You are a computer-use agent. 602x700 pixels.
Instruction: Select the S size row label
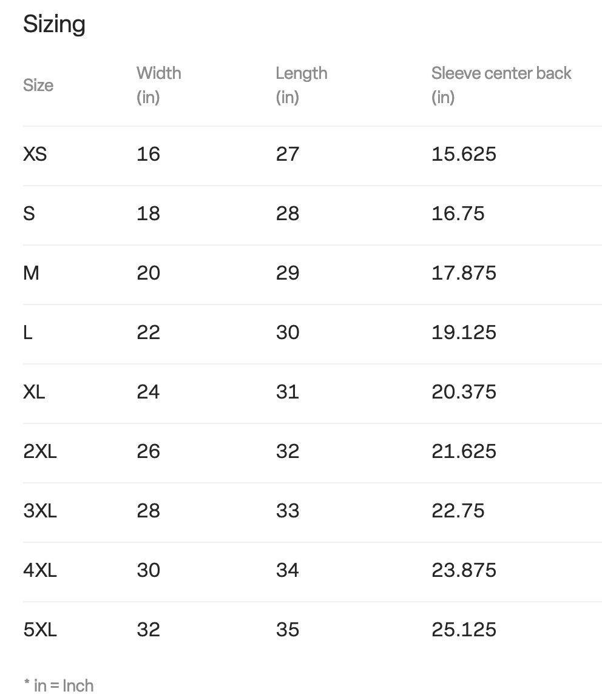click(29, 214)
